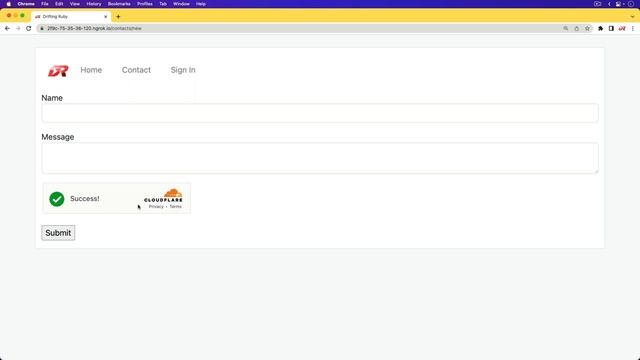Bookmark this page with star

pyautogui.click(x=587, y=29)
